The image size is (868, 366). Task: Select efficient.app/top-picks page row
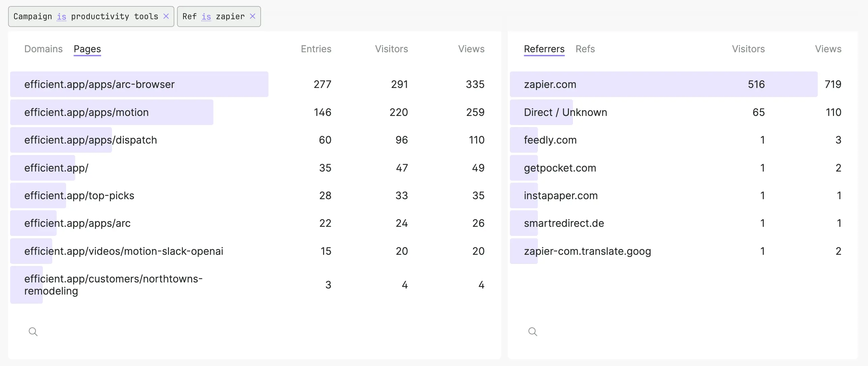click(x=79, y=195)
